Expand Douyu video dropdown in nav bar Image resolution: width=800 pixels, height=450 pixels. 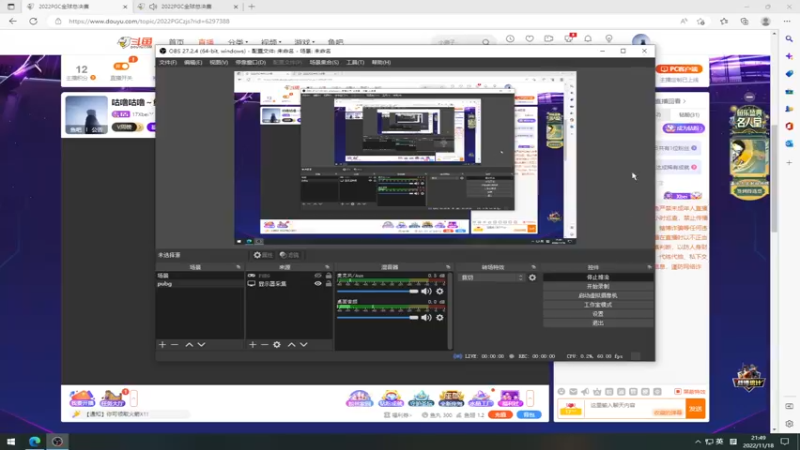pyautogui.click(x=271, y=42)
